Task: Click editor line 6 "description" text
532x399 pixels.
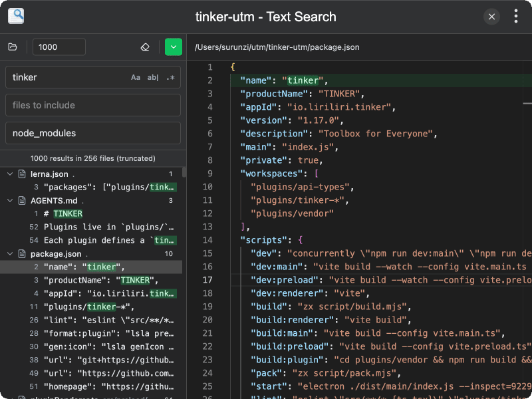Action: [338, 134]
